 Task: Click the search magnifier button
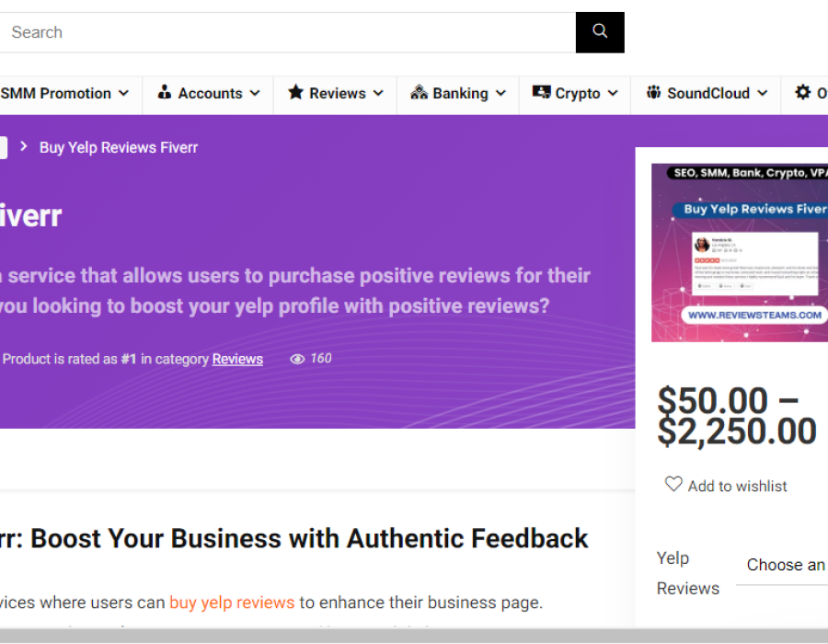tap(600, 32)
